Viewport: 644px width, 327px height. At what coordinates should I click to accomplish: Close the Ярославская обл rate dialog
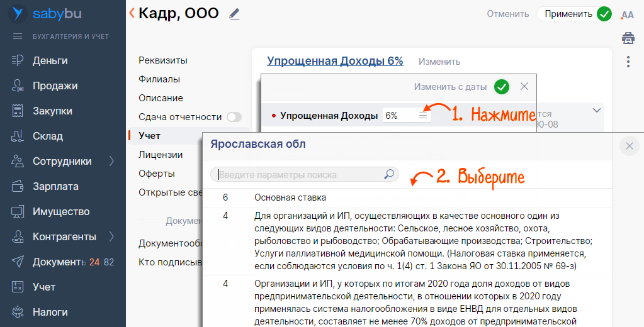click(x=629, y=147)
